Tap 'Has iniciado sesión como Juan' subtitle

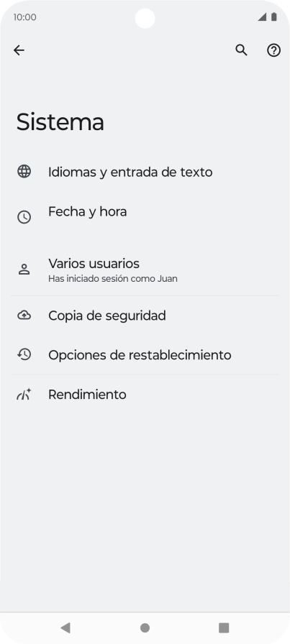113,279
